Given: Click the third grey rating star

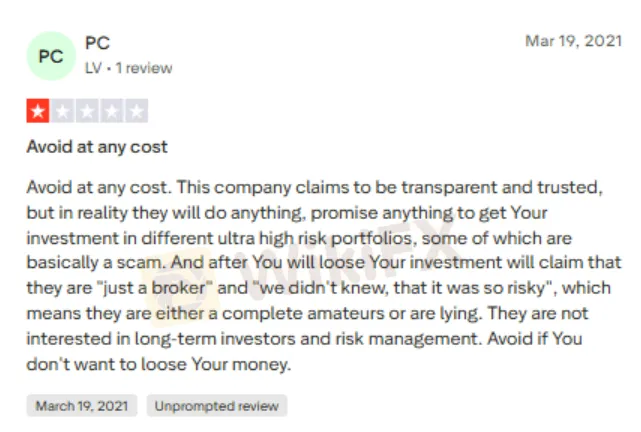Looking at the screenshot, I should click(87, 111).
